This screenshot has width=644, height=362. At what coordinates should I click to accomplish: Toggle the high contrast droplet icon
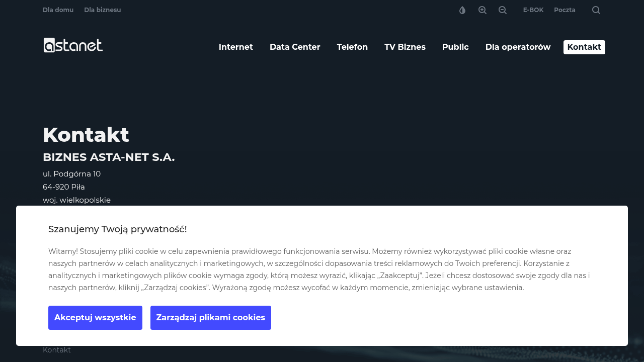[462, 10]
